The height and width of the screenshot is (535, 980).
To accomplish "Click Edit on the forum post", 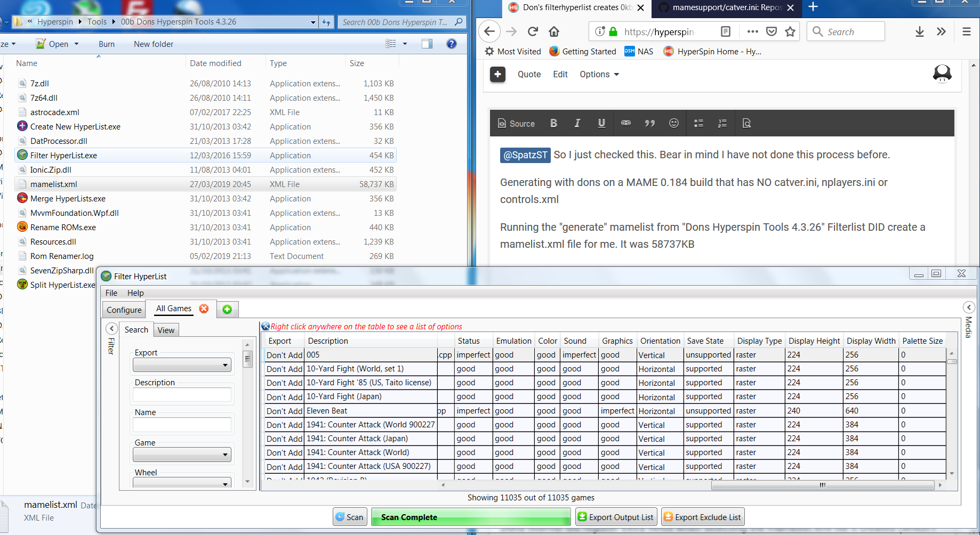I will pyautogui.click(x=560, y=74).
